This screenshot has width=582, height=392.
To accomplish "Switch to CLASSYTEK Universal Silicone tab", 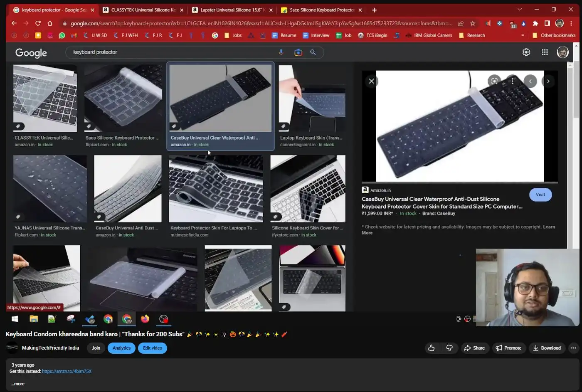I will pos(143,10).
